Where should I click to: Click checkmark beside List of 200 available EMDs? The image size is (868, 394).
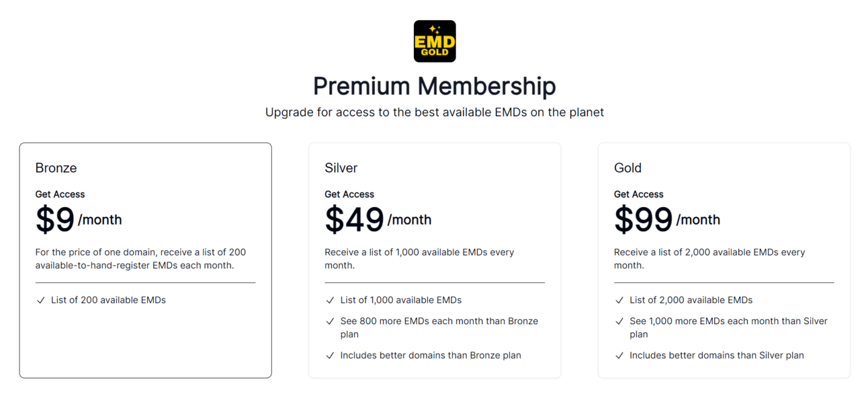[41, 301]
